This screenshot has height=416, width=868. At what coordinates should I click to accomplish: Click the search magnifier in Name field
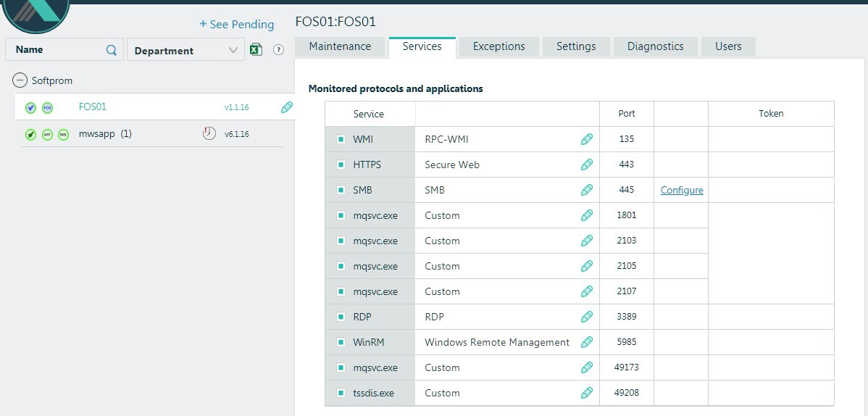click(112, 50)
